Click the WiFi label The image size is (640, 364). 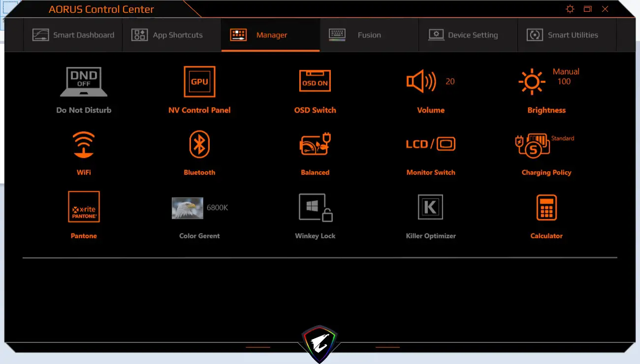click(x=84, y=173)
